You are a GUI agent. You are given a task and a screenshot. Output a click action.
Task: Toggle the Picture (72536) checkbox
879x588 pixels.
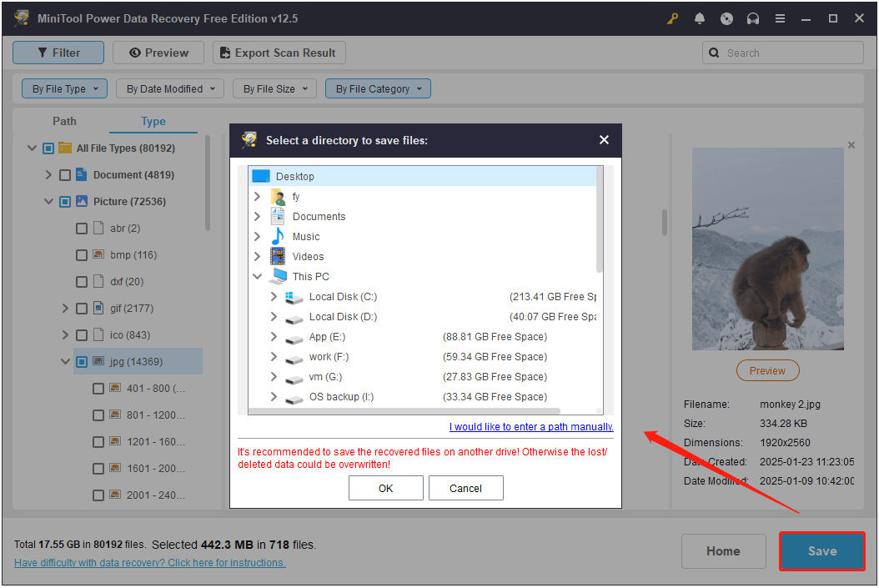pyautogui.click(x=65, y=202)
